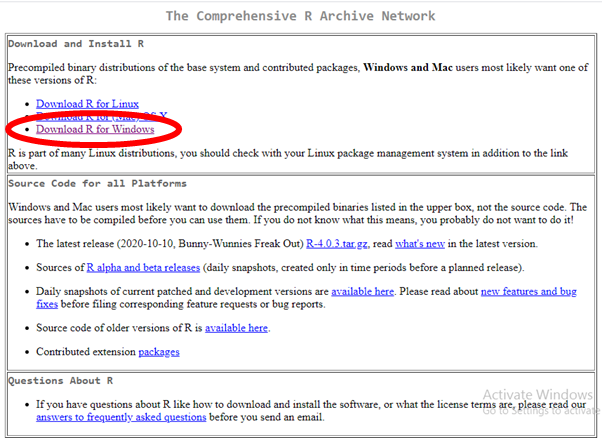Open answers to frequently asked questions link

(121, 417)
